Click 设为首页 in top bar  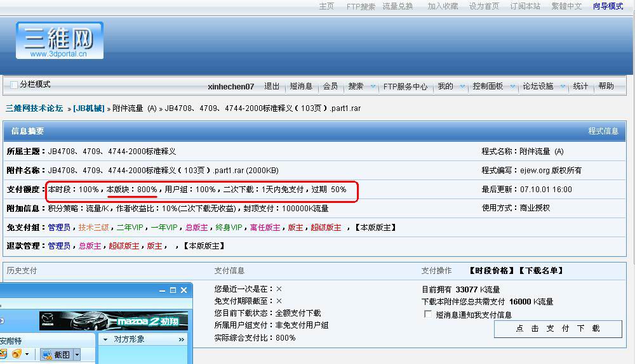tap(484, 6)
